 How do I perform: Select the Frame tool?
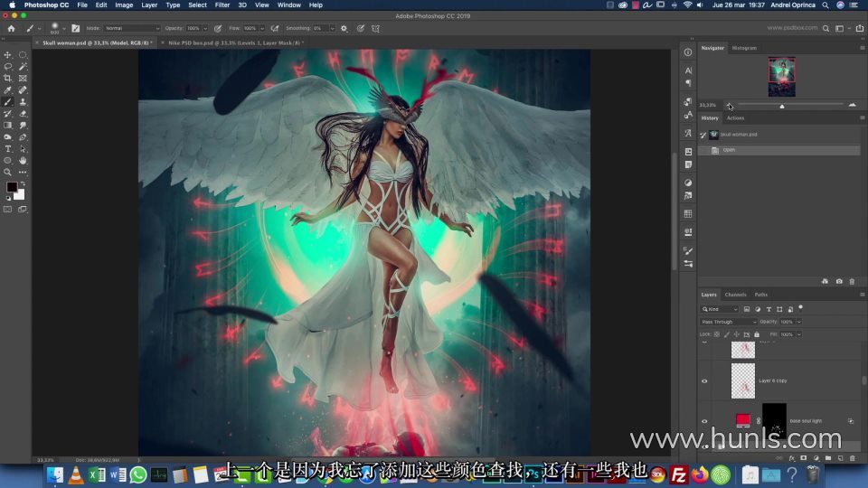pos(23,78)
